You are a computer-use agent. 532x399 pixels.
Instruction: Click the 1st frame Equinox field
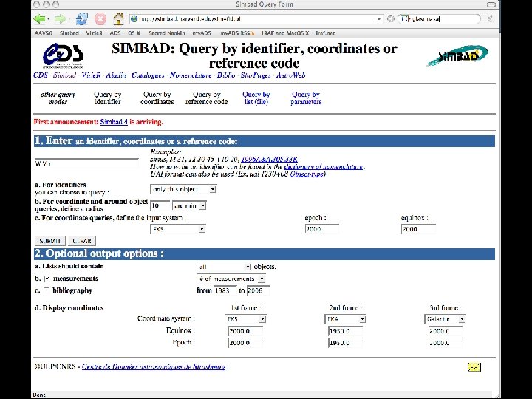[245, 331]
